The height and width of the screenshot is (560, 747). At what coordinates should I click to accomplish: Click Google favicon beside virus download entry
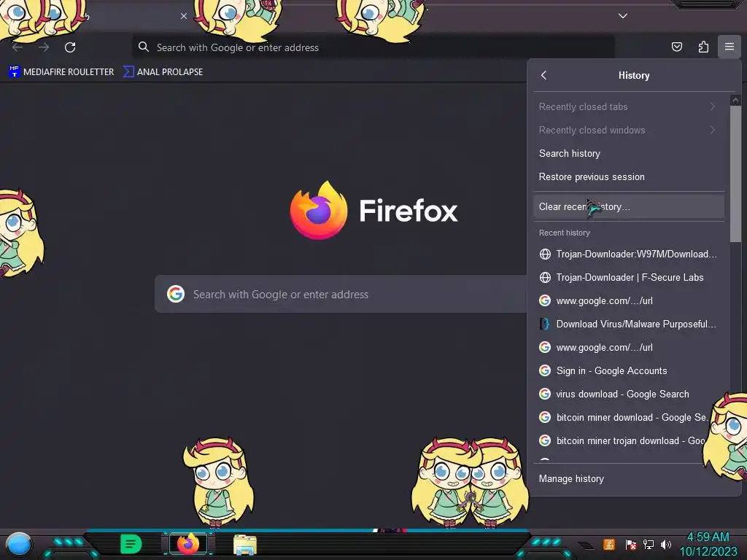point(545,394)
